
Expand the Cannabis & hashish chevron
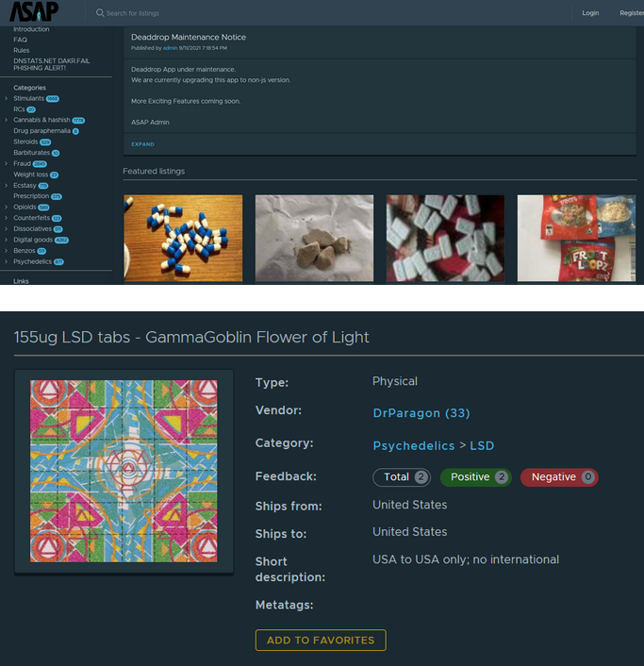(x=6, y=120)
